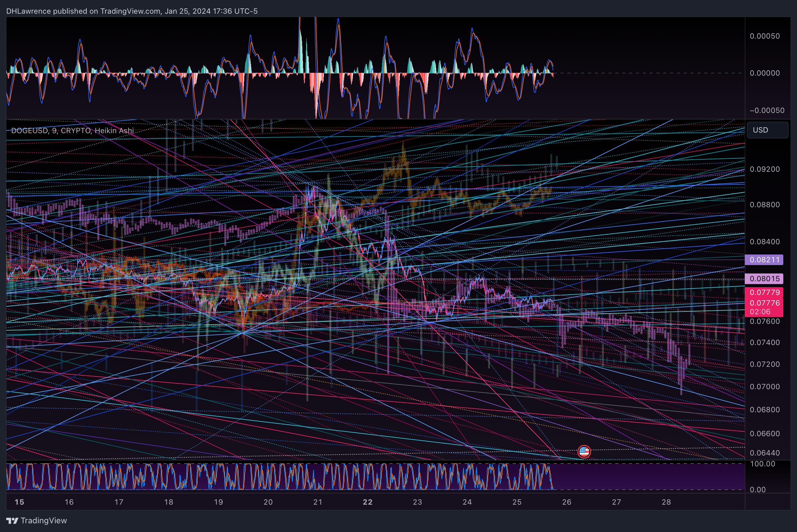The width and height of the screenshot is (797, 532).
Task: Click the 100.00 stochastic axis value
Action: click(x=762, y=464)
